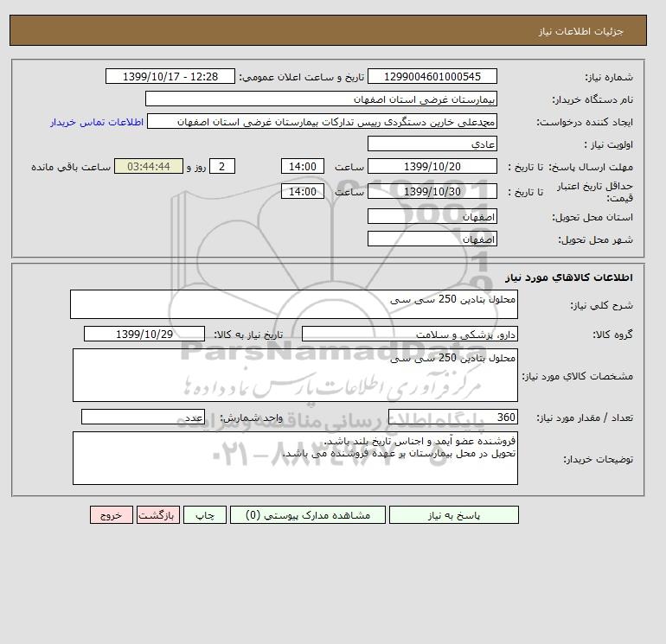
Task: Click the request creator field محمدعلی خارین دستگردی
Action: pyautogui.click(x=322, y=121)
